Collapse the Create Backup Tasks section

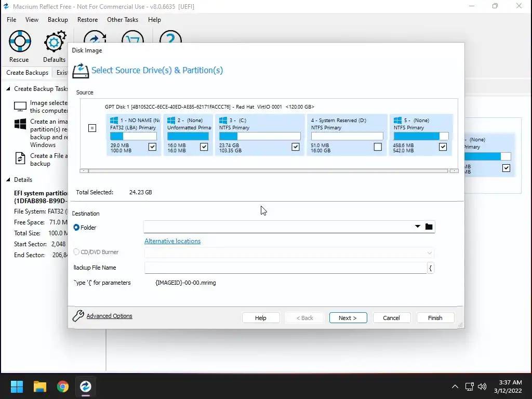click(x=8, y=89)
